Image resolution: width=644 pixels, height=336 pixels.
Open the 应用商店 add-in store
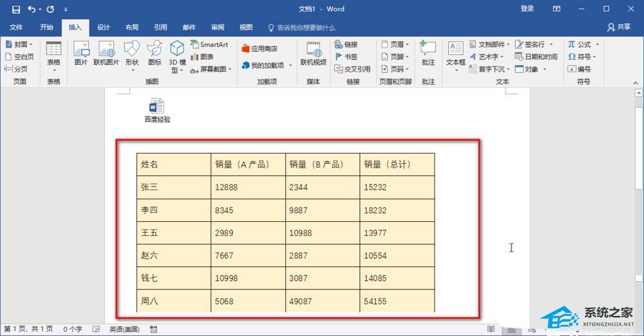click(x=259, y=48)
